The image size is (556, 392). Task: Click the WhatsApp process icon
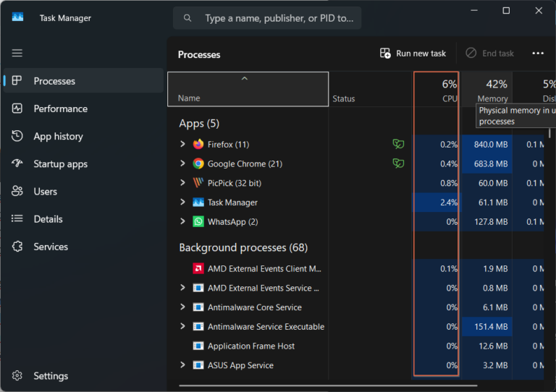tap(198, 221)
